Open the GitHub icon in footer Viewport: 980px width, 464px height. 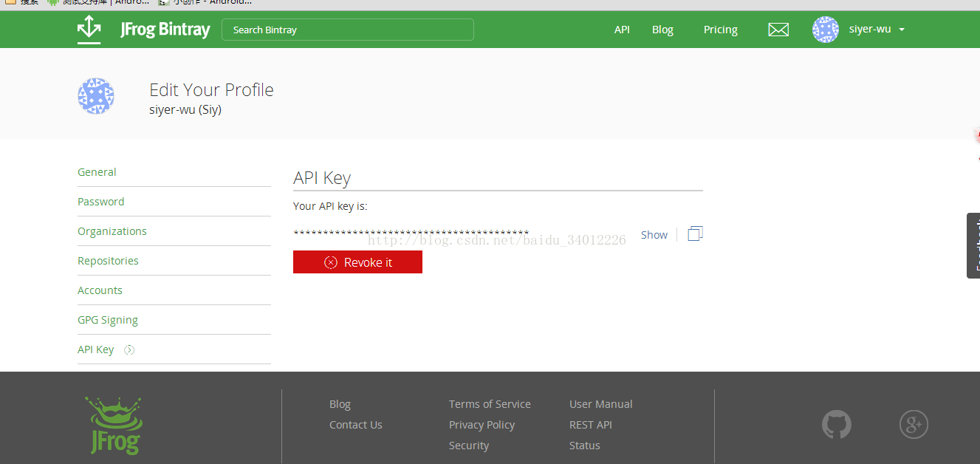pyautogui.click(x=837, y=425)
